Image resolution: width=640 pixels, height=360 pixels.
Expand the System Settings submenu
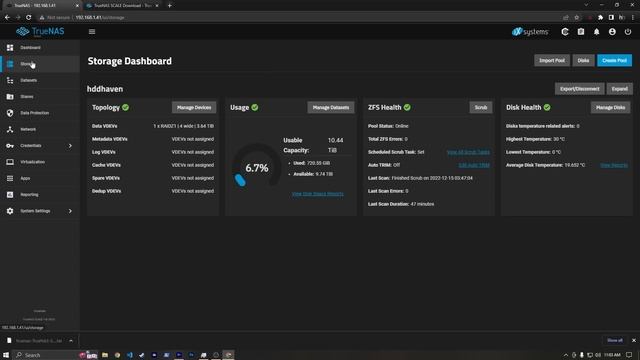[70, 211]
